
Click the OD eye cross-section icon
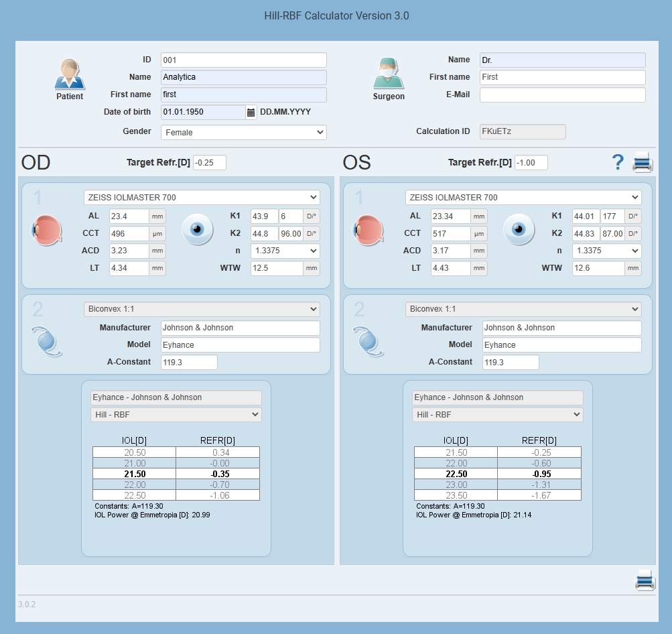47,230
